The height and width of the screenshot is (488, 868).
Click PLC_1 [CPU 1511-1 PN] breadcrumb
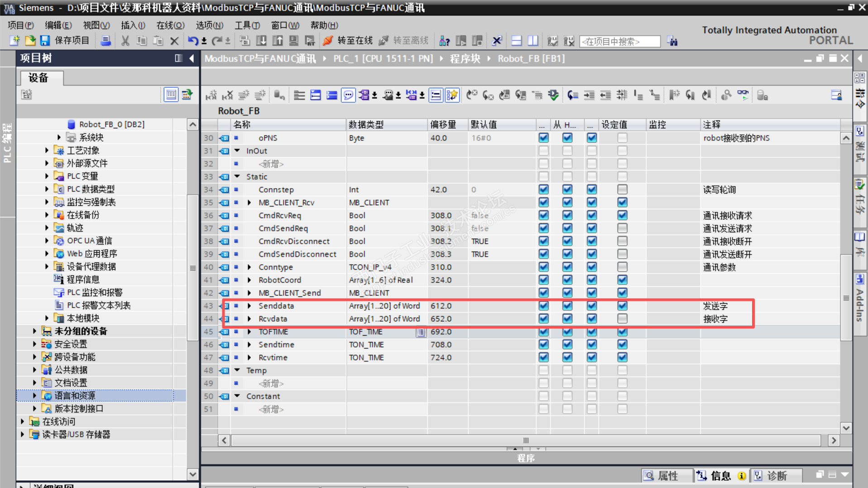pos(383,58)
